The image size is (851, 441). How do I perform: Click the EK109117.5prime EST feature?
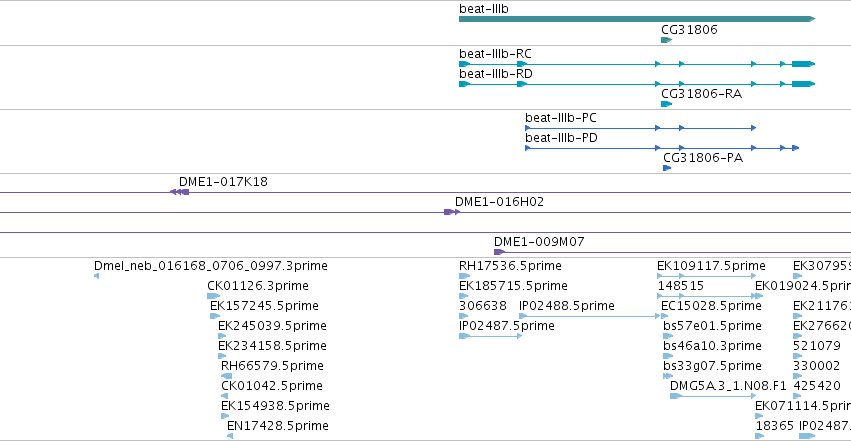click(711, 276)
